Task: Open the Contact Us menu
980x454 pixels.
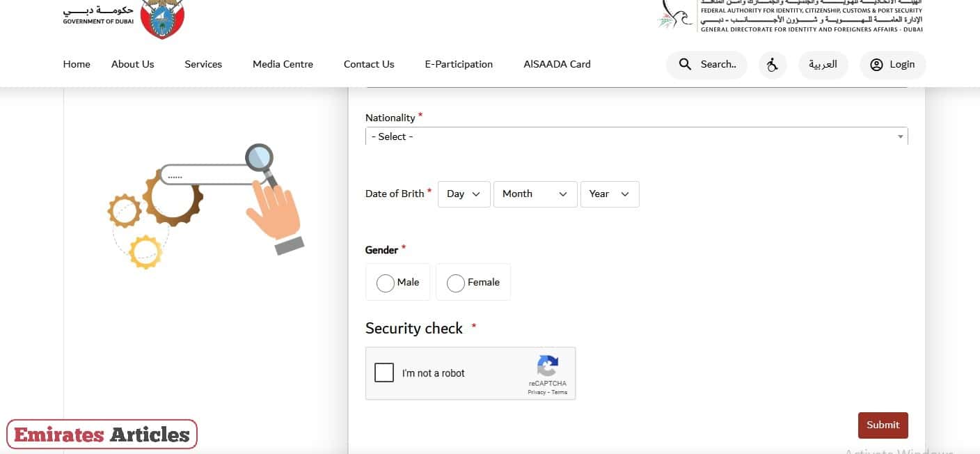Action: (369, 64)
